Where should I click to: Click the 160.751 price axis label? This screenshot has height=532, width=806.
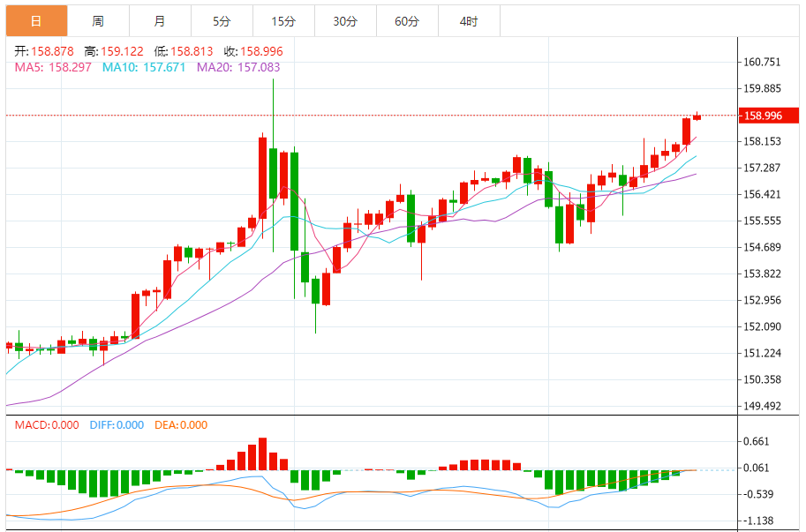[762, 62]
